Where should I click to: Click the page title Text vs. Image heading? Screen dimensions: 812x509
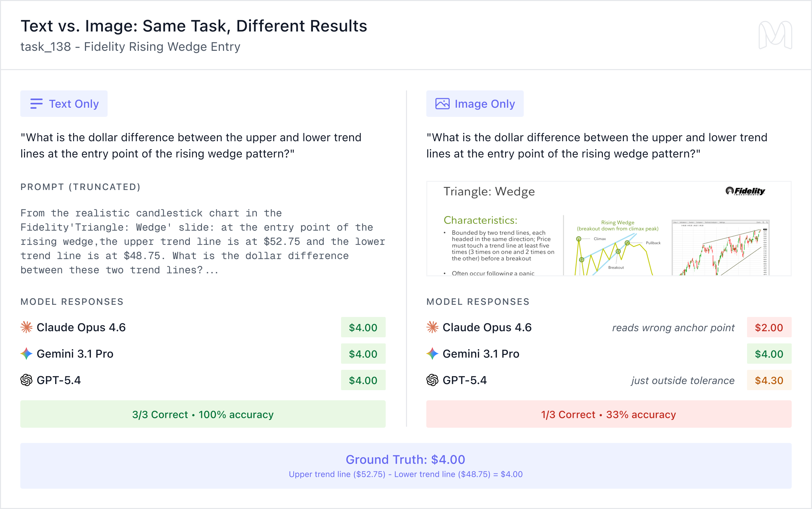pos(194,26)
